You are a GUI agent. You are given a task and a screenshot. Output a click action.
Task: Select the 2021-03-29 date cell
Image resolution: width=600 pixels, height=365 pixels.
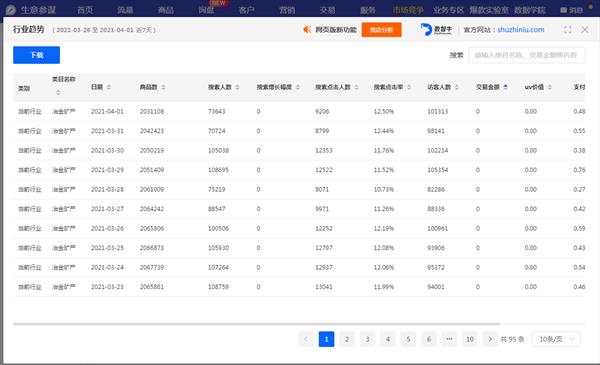(x=107, y=170)
